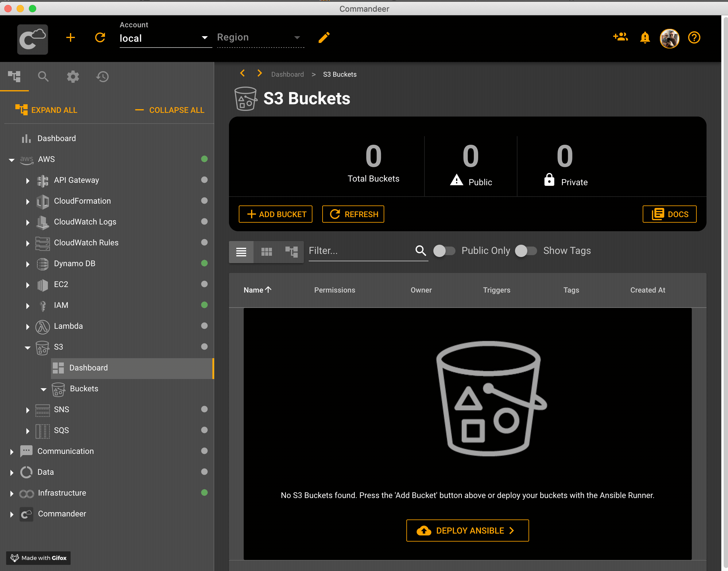Click the SNS service icon
728x571 pixels.
[x=42, y=410]
